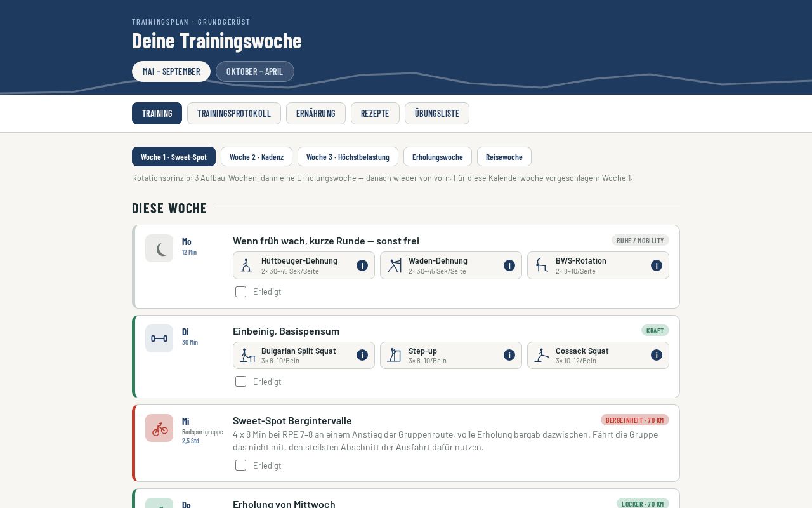Click the bicycle icon for Wednesday
The width and height of the screenshot is (812, 508).
click(x=159, y=428)
